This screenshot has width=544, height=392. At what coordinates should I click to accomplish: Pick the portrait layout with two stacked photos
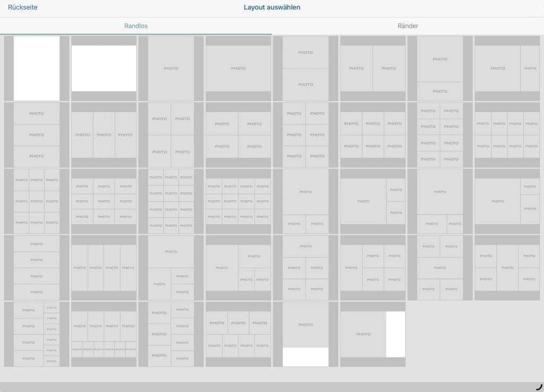point(305,69)
